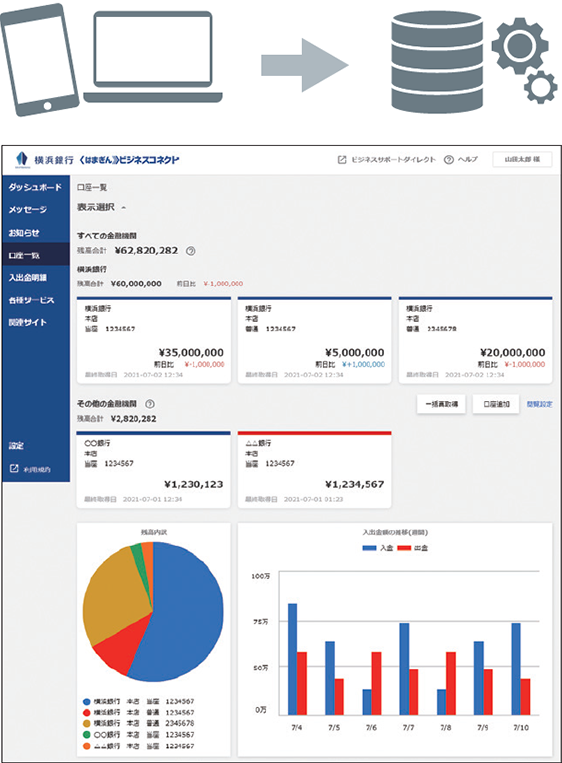
Task: Click the green legend swatch for ○○銀行
Action: point(87,735)
